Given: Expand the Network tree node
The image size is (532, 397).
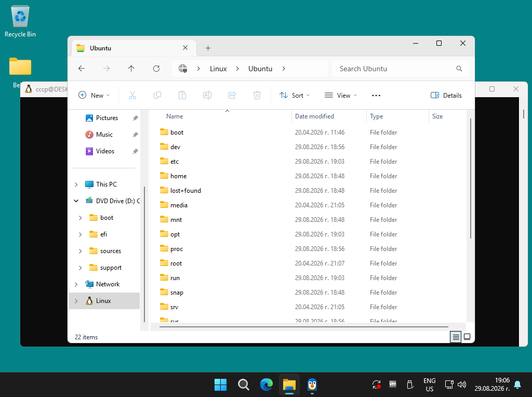Looking at the screenshot, I should 76,284.
